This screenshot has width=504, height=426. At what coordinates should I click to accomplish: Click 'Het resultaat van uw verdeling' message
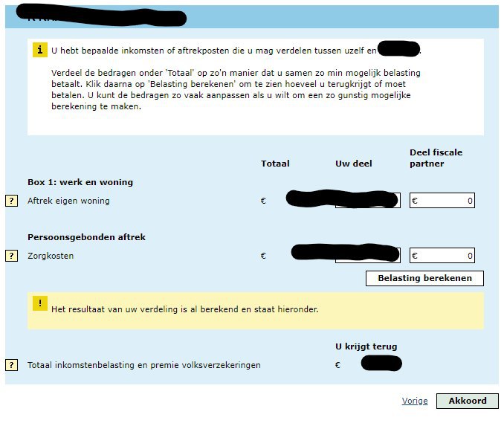(185, 309)
